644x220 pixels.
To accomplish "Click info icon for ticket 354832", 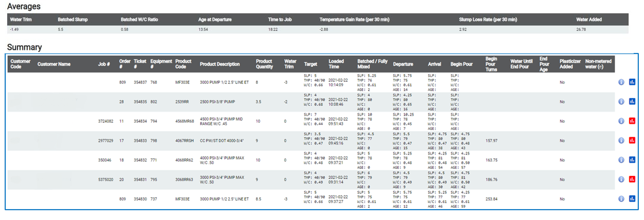I will point(621,160).
